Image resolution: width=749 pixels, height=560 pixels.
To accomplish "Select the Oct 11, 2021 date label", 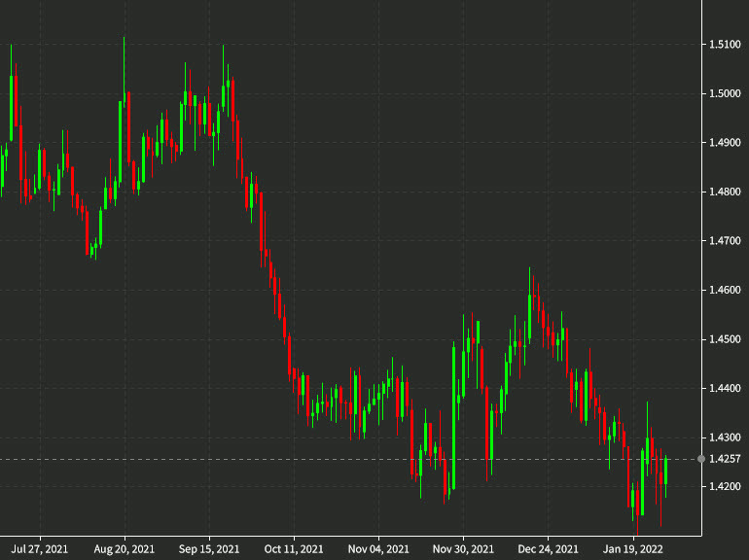I will tap(294, 548).
